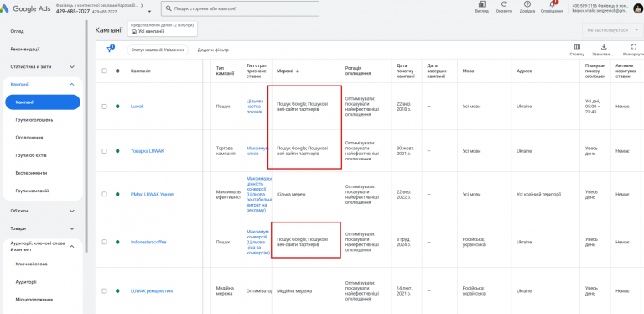Go to Огляд in the sidebar
Viewport: 644px width, 314px height.
pyautogui.click(x=18, y=31)
